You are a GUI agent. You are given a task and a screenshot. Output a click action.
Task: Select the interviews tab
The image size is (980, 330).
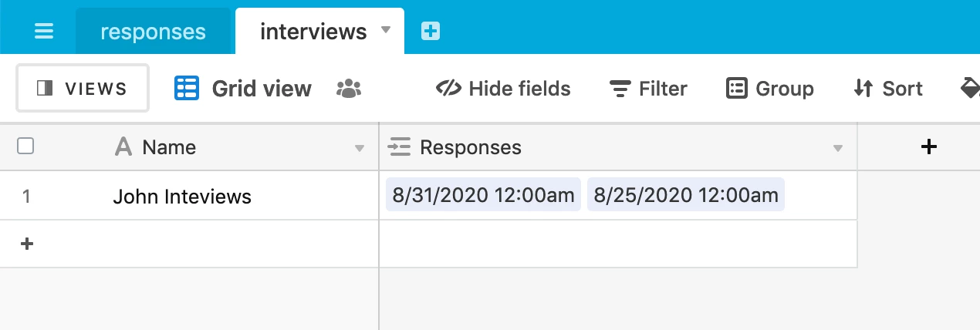point(313,32)
